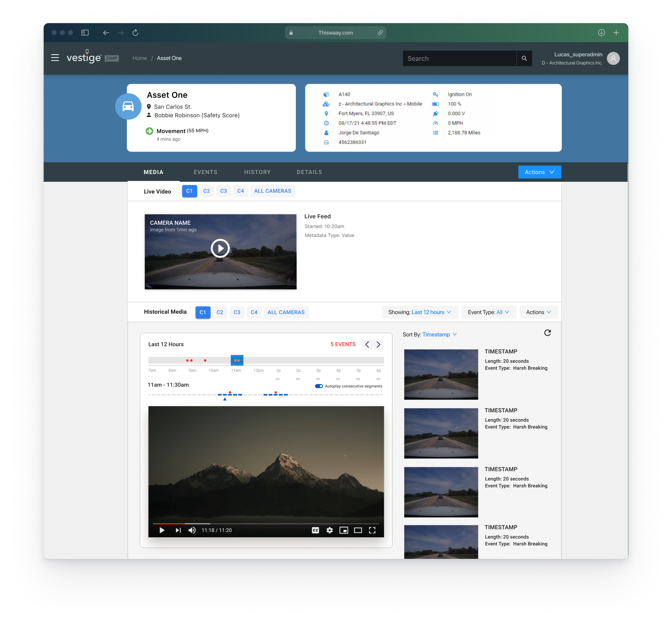Open the Event Type filter dropdown
672x623 pixels.
click(488, 312)
